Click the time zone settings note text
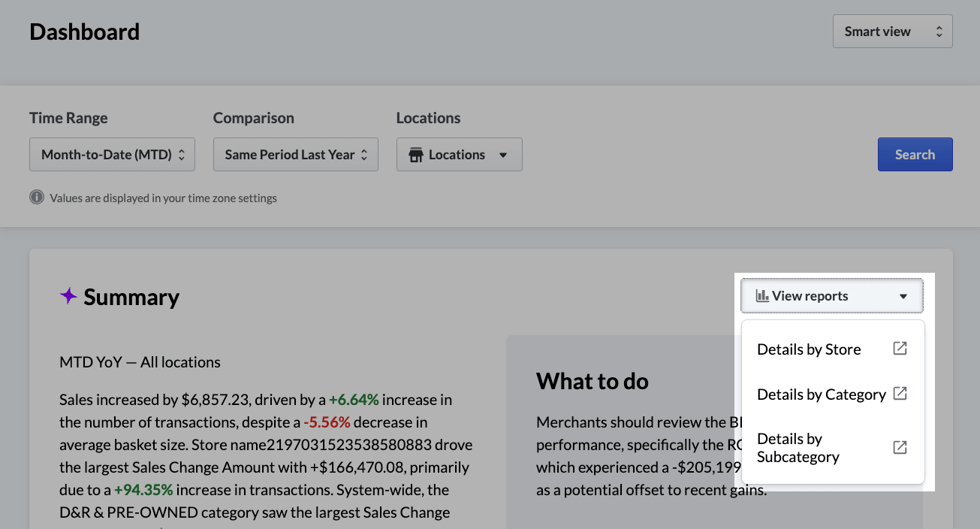The height and width of the screenshot is (529, 980). click(163, 198)
